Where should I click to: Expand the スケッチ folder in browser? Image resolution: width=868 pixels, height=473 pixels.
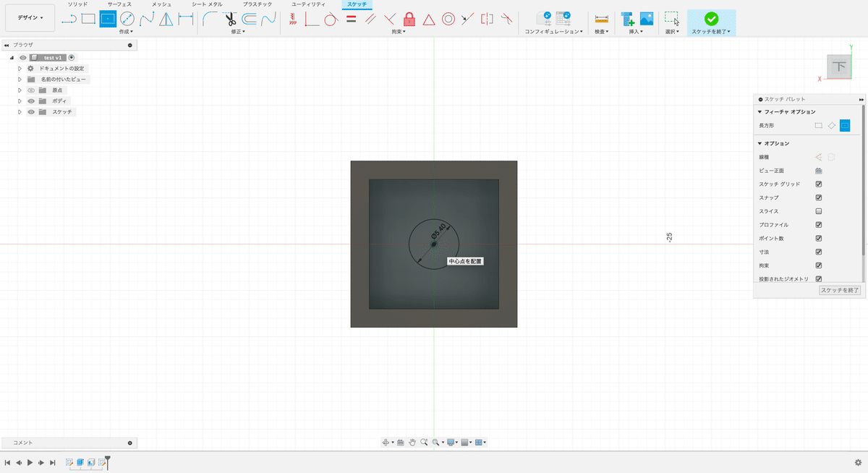tap(20, 112)
